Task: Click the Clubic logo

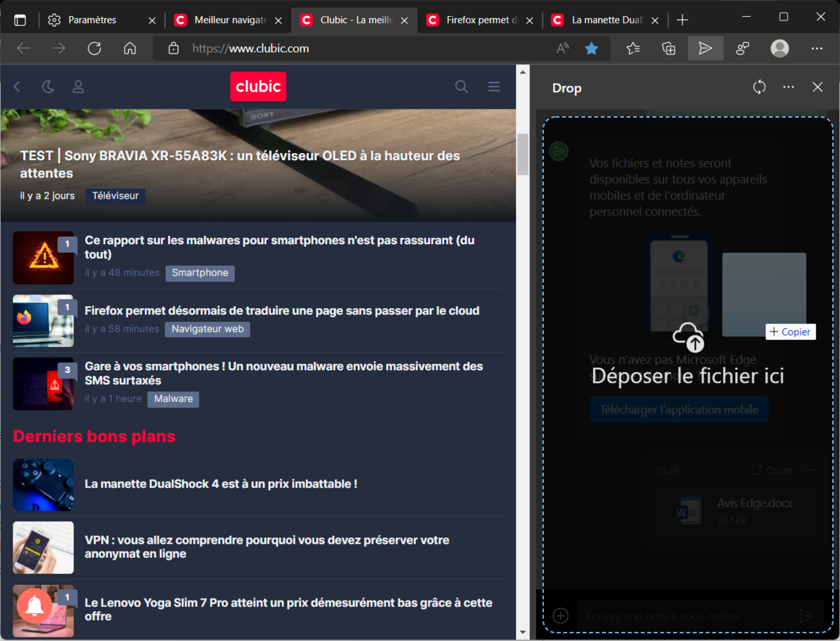Action: point(258,87)
